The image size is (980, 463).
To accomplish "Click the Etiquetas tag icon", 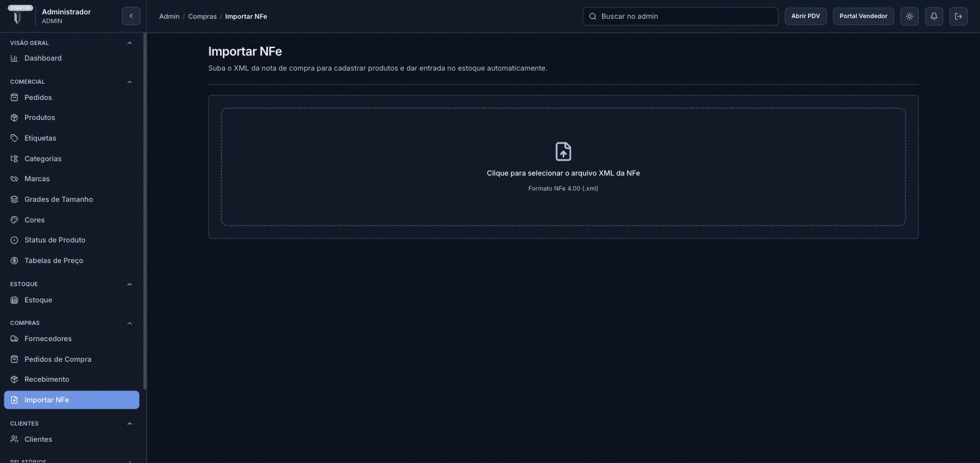I will (14, 138).
